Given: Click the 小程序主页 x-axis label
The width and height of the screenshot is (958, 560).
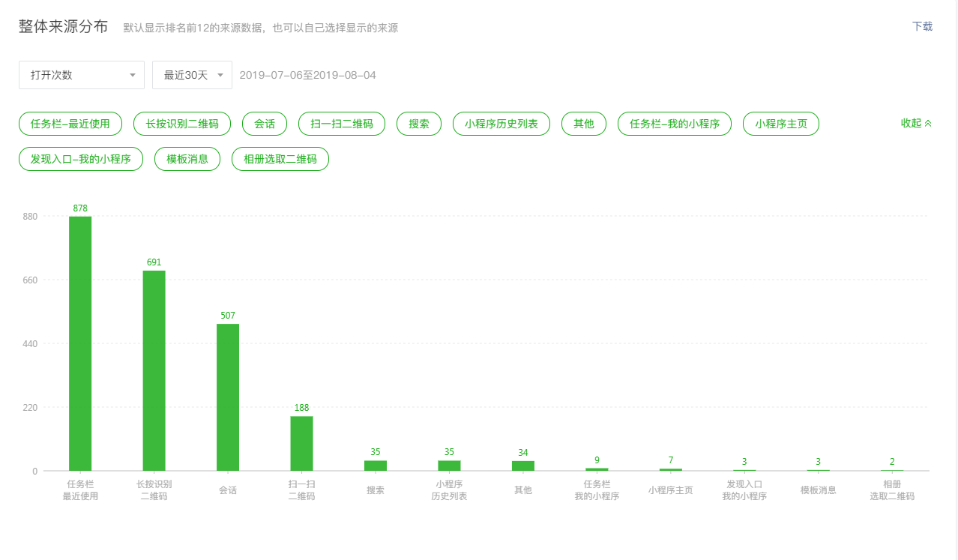Looking at the screenshot, I should [671, 490].
